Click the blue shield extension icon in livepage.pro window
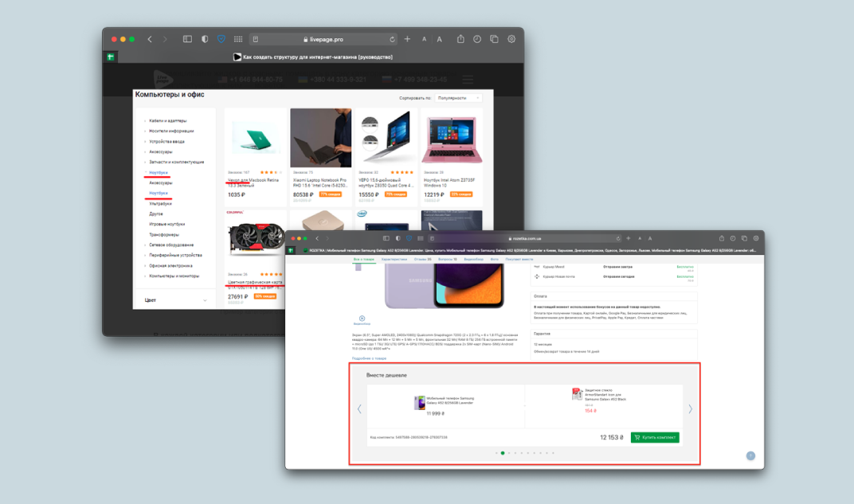 pos(221,39)
